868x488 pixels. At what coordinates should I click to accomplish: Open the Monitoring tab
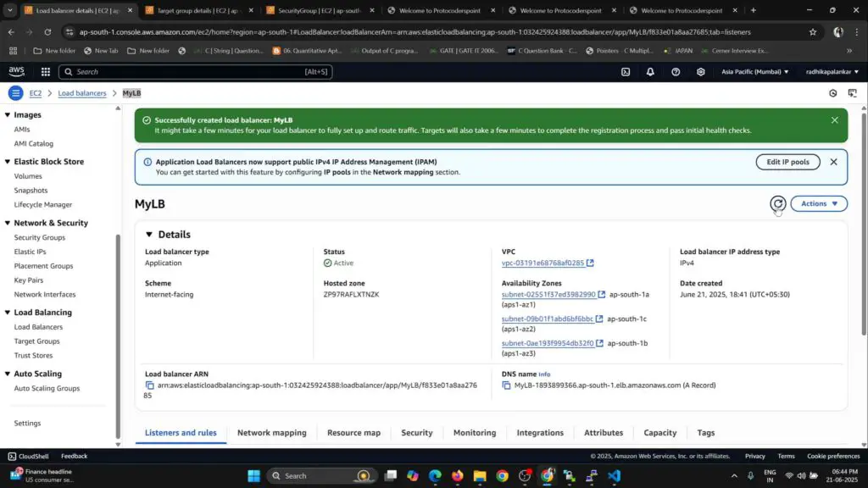tap(475, 433)
